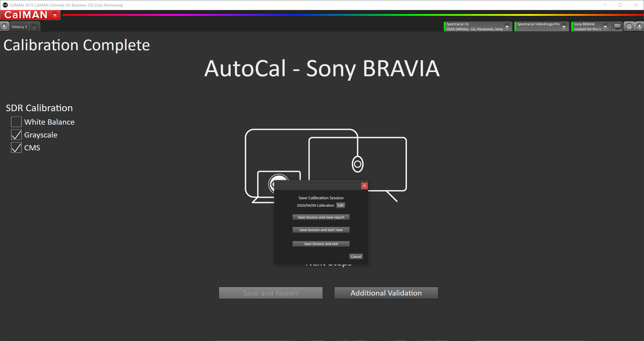The width and height of the screenshot is (644, 341).
Task: Cancel the save session dialog
Action: [356, 257]
